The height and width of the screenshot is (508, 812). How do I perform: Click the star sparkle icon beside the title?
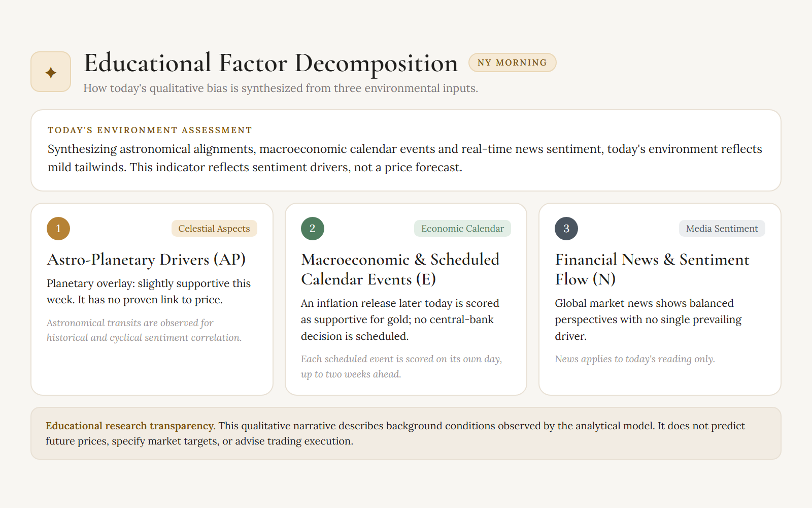tap(51, 72)
